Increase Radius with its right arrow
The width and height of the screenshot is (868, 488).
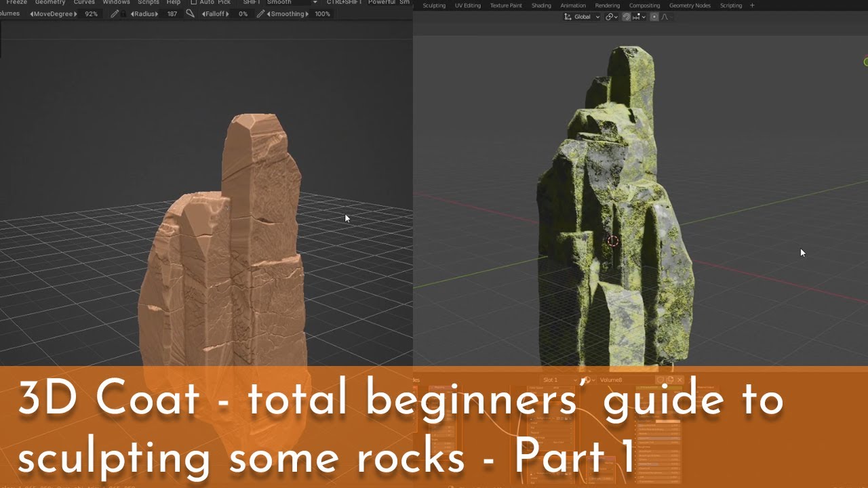pos(157,14)
